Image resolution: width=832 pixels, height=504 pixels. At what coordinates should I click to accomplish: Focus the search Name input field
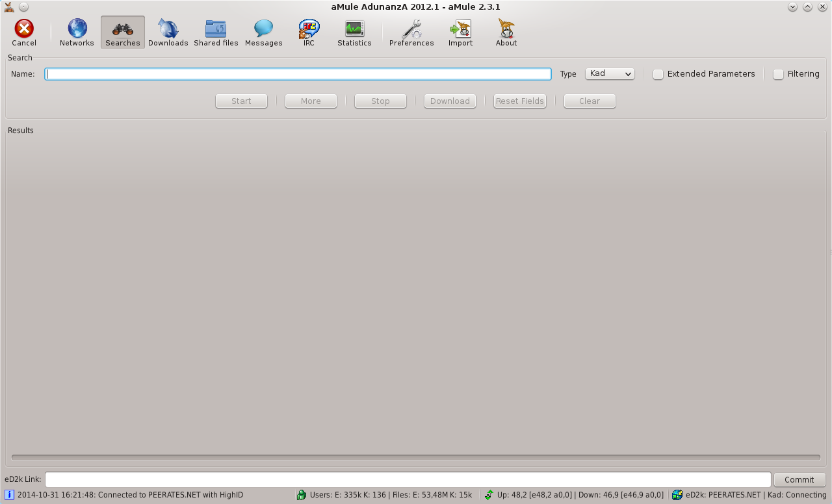coord(298,74)
